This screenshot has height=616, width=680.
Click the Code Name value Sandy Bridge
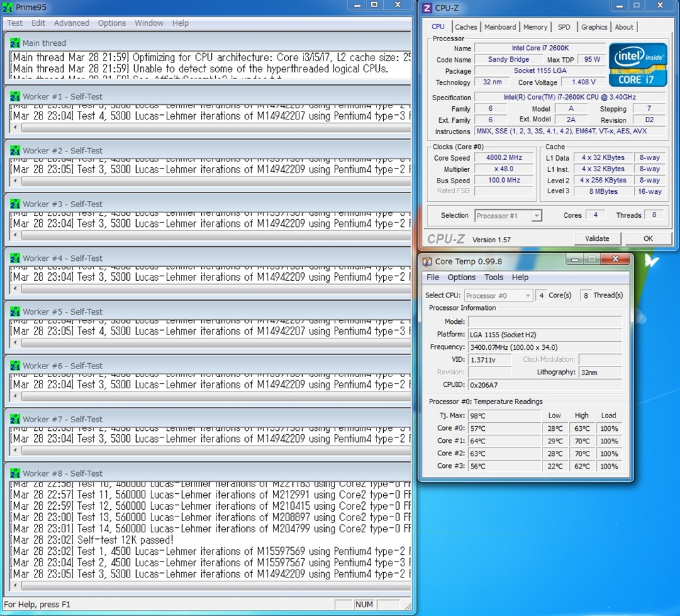point(508,59)
